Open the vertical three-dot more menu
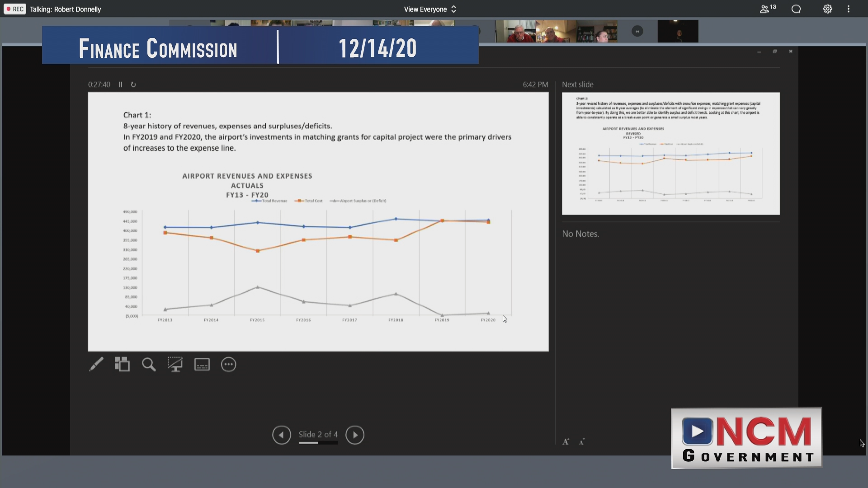 [x=849, y=9]
